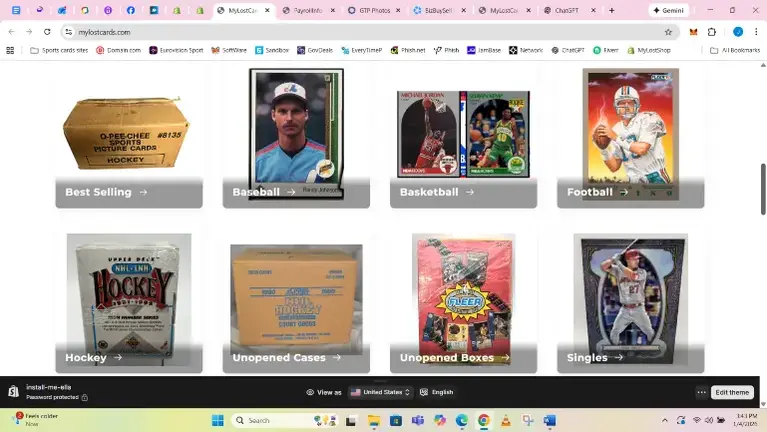Open the Basketball collection link
This screenshot has height=432, width=767.
point(437,192)
